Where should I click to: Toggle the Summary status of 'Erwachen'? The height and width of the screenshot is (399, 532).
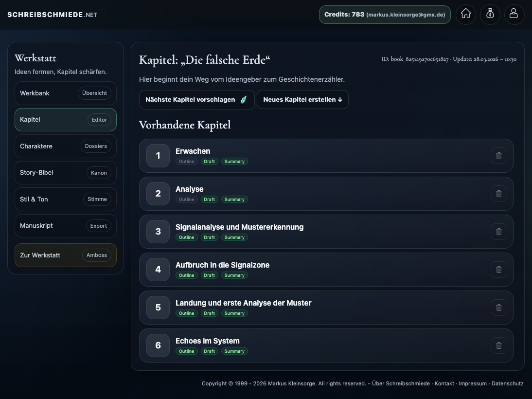pyautogui.click(x=234, y=161)
